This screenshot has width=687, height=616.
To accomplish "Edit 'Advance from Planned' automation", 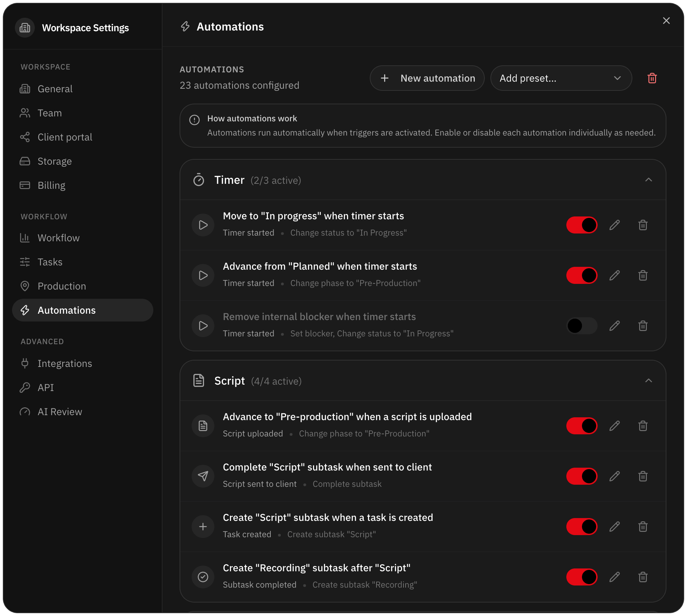I will pyautogui.click(x=615, y=275).
